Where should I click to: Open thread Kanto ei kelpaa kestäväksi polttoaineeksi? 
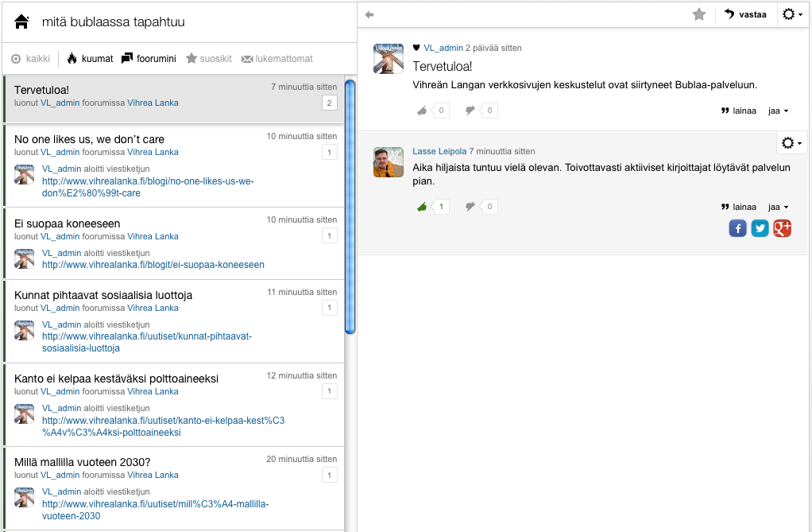click(x=116, y=379)
